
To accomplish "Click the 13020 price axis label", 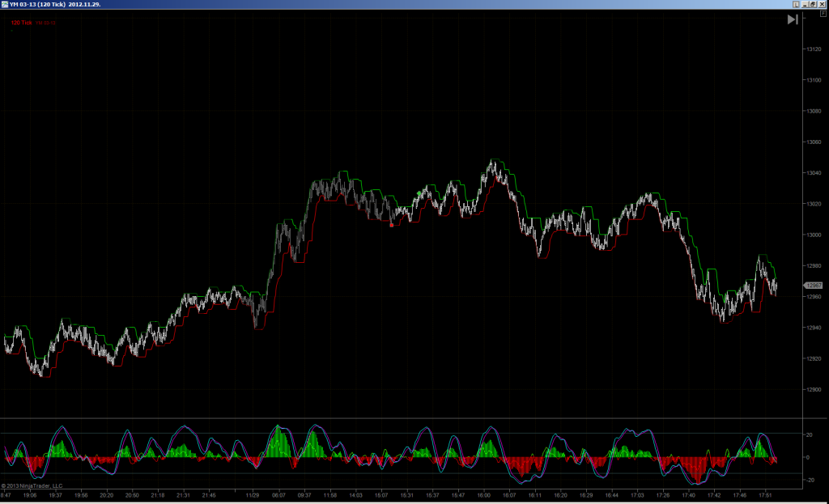I will tap(814, 204).
